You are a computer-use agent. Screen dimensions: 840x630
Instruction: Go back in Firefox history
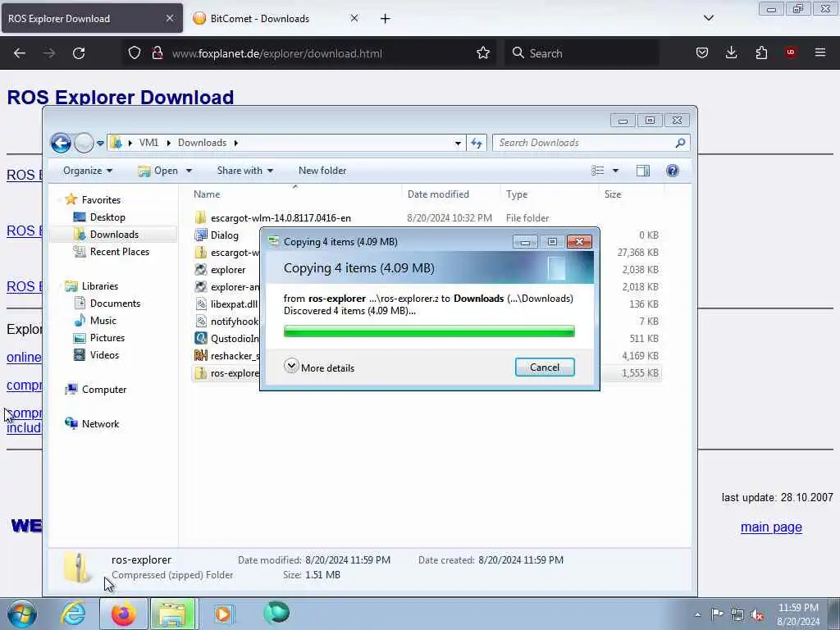point(20,53)
